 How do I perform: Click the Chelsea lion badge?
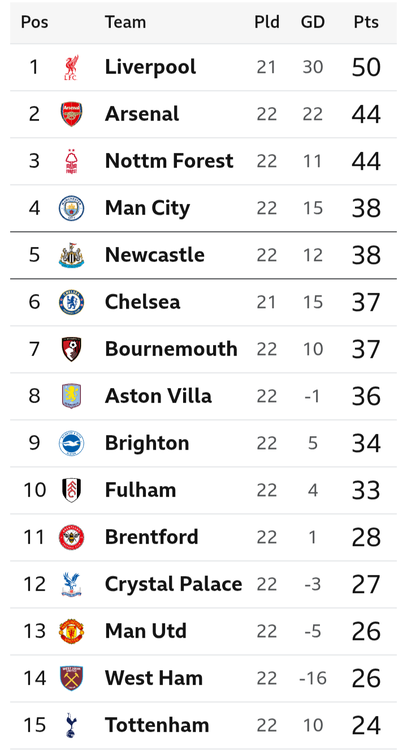(x=71, y=302)
